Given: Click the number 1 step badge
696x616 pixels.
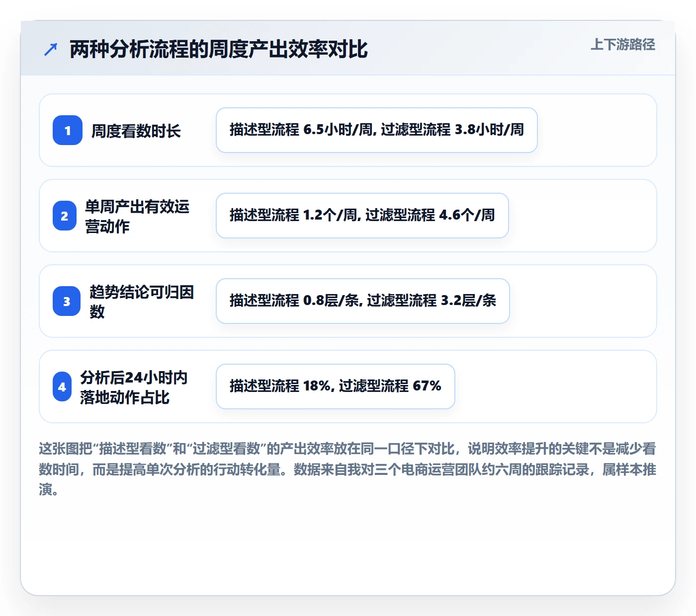Looking at the screenshot, I should pos(68,130).
